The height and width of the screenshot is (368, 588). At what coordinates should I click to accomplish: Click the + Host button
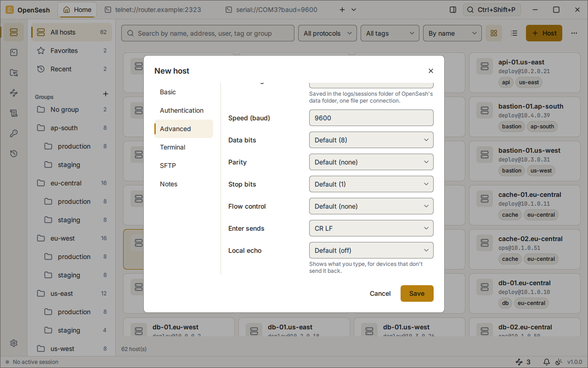[544, 33]
